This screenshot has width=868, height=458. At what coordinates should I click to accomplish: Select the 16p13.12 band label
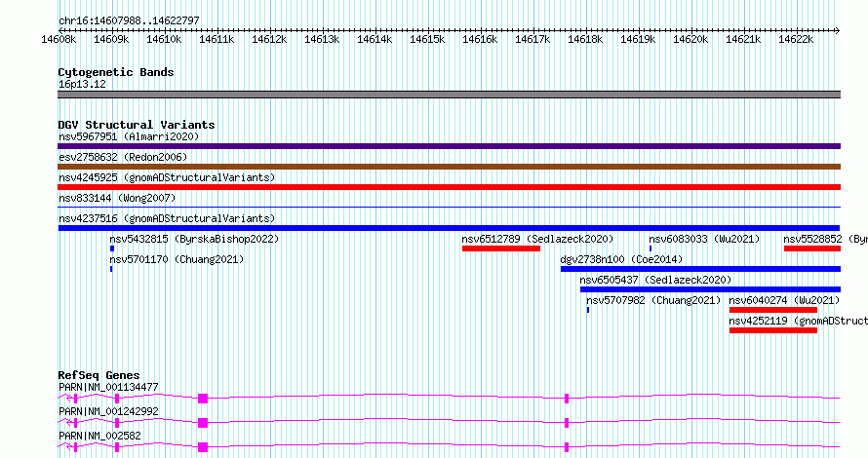click(82, 84)
